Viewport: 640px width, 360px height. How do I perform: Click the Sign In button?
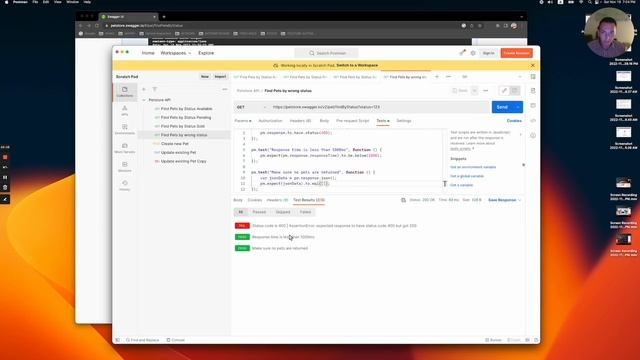488,53
